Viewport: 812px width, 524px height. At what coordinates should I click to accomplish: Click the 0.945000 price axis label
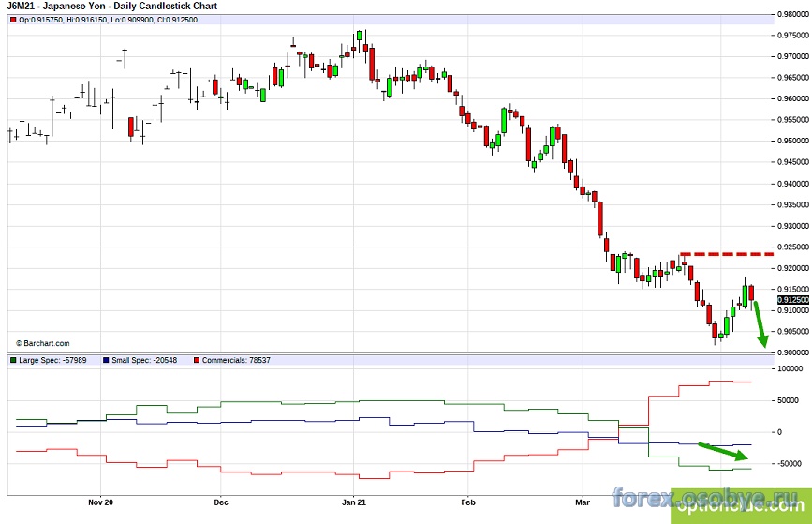click(x=793, y=162)
